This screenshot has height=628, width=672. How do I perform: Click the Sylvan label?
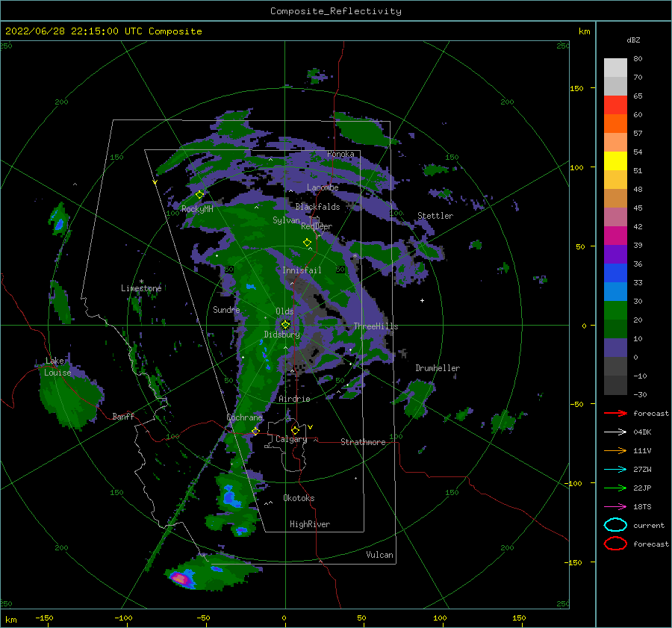point(286,220)
